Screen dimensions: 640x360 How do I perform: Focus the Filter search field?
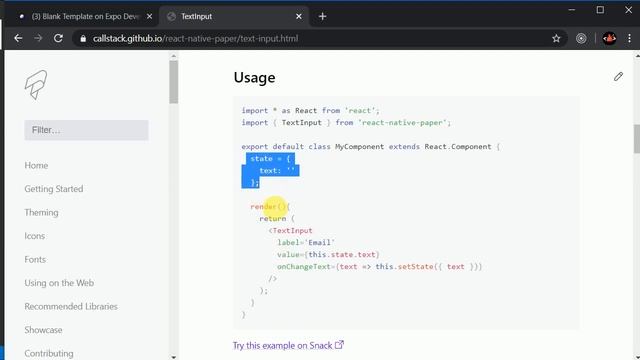tap(87, 130)
